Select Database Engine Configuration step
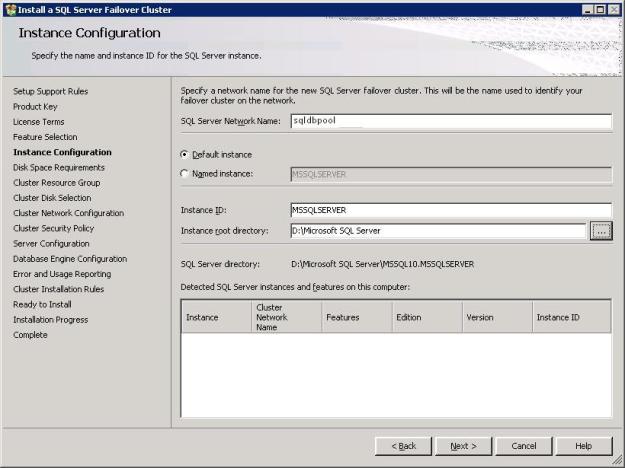 coord(70,259)
